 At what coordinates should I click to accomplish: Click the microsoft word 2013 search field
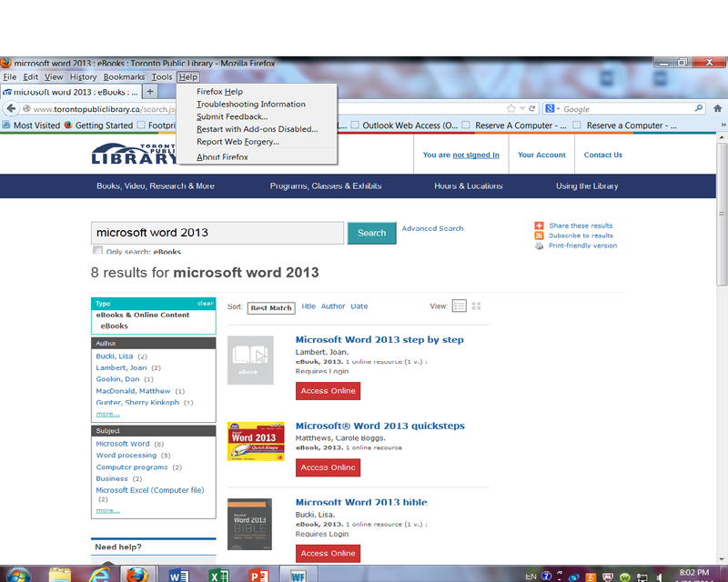pyautogui.click(x=217, y=233)
